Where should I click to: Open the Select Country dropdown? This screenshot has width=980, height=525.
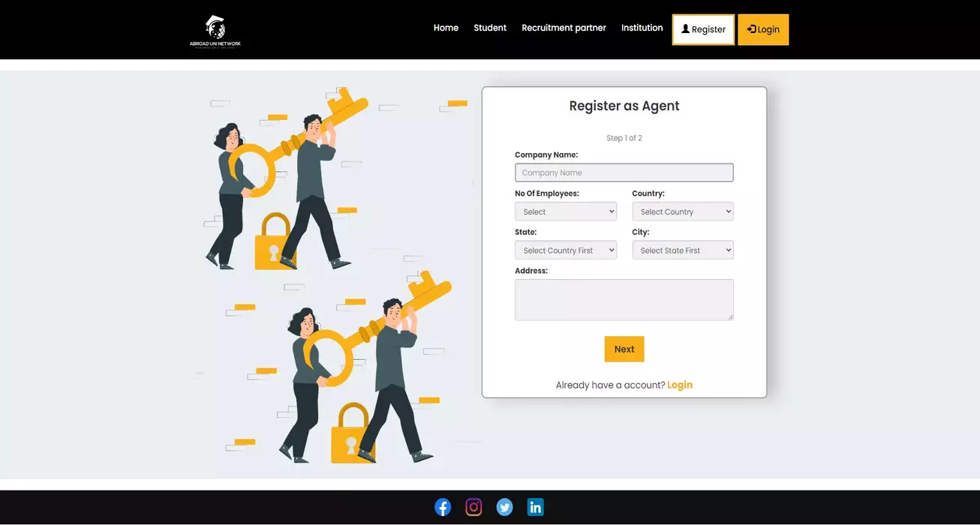682,211
